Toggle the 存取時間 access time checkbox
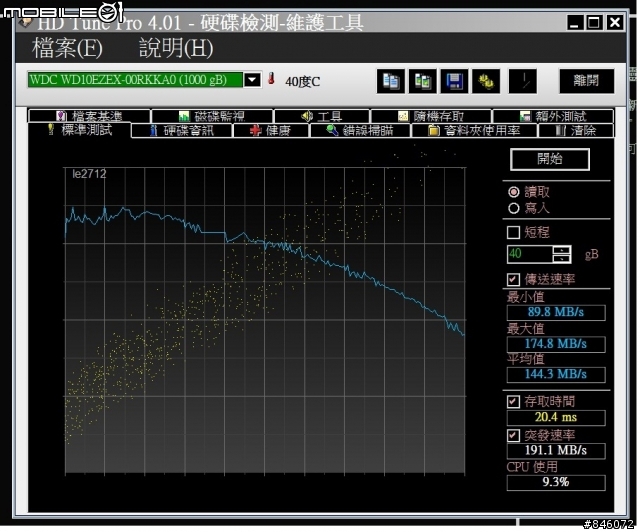Viewport: 640px width, 532px height. click(513, 401)
